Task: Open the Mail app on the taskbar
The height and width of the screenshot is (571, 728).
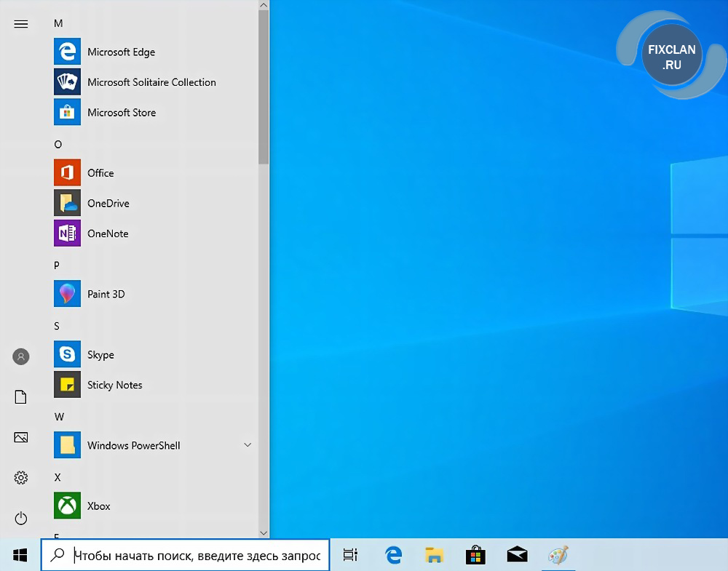Action: pos(517,556)
